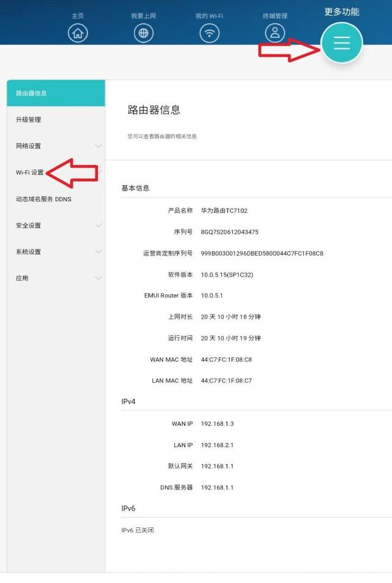Expand the 网络设置 chevron
392x583 pixels.
pos(98,146)
